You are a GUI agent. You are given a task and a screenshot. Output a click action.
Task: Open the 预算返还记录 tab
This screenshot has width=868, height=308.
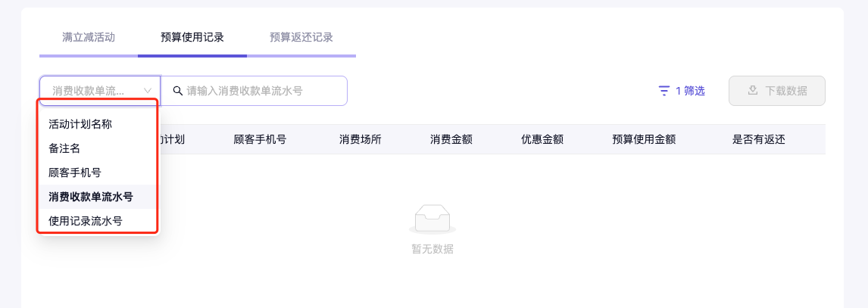301,37
